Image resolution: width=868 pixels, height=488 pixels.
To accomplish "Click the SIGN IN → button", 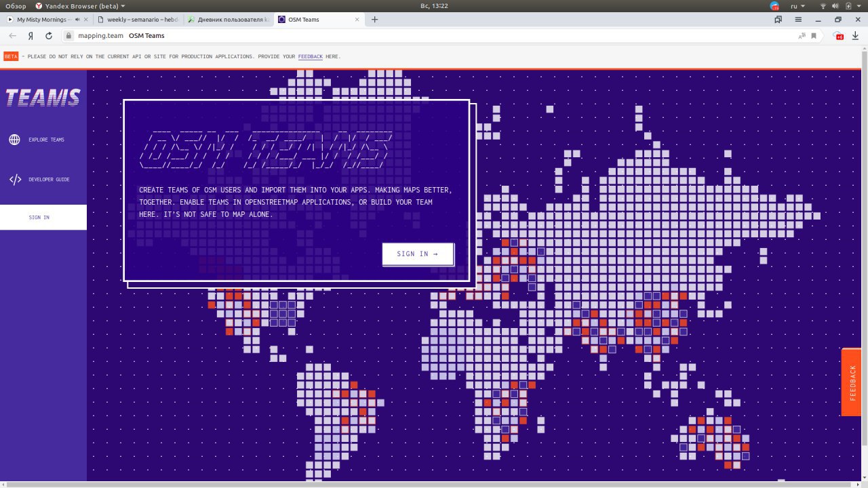I will pyautogui.click(x=418, y=253).
